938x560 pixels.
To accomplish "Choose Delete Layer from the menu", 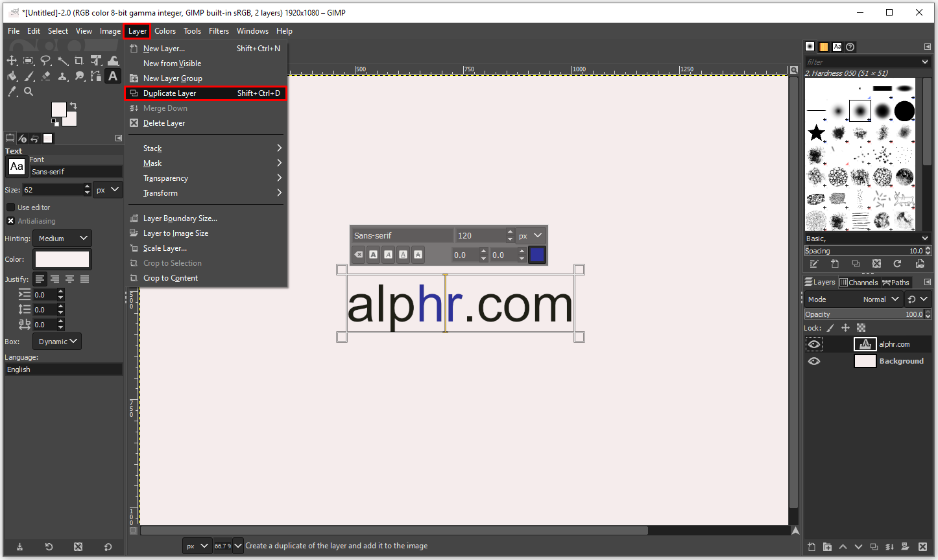I will click(206, 123).
